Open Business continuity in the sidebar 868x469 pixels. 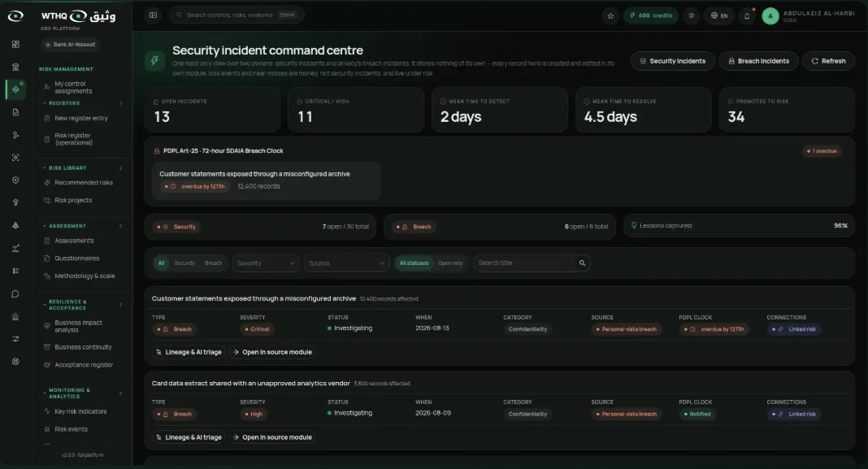coord(83,347)
